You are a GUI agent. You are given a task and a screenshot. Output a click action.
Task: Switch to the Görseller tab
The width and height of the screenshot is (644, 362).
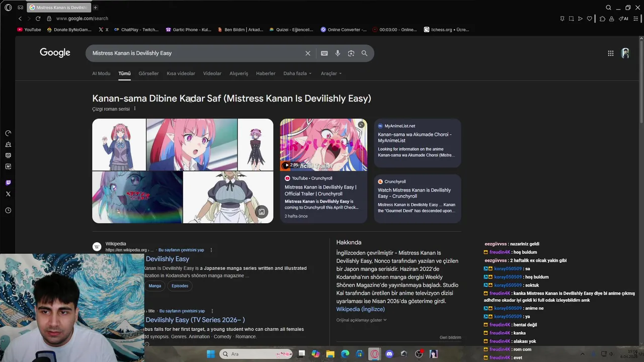tap(148, 73)
